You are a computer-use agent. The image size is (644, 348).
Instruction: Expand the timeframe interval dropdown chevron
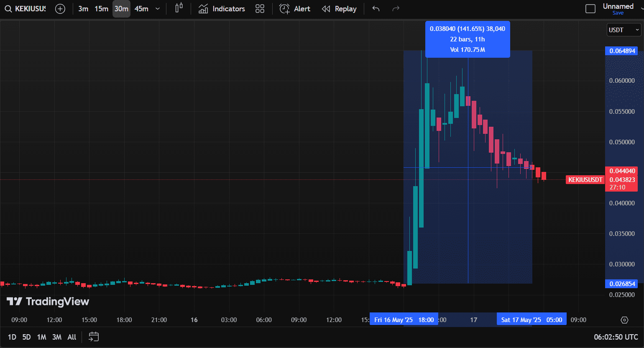click(158, 9)
